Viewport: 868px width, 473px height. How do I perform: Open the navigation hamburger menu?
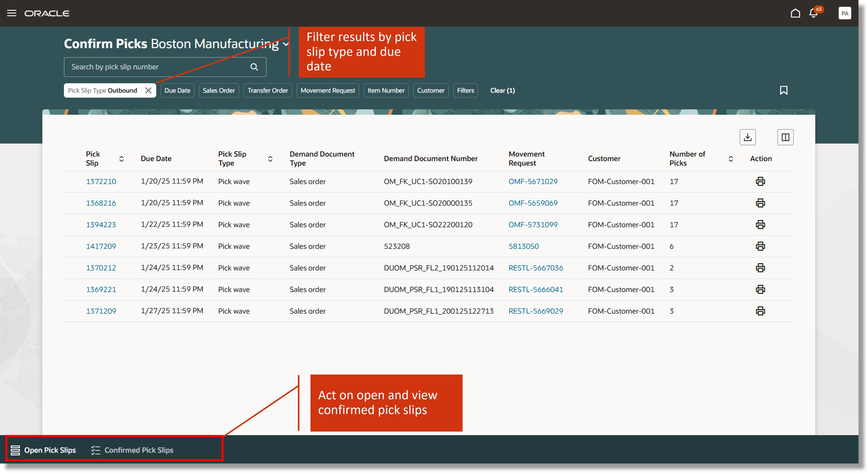pos(12,13)
